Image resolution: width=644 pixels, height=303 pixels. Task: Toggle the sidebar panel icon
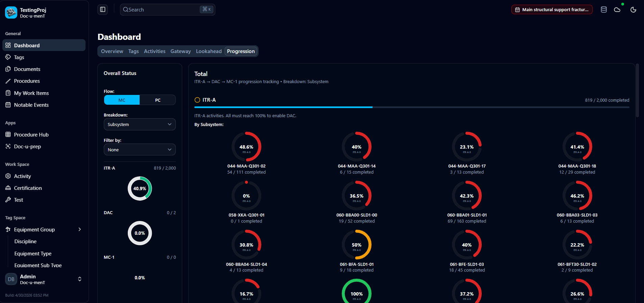(x=103, y=9)
